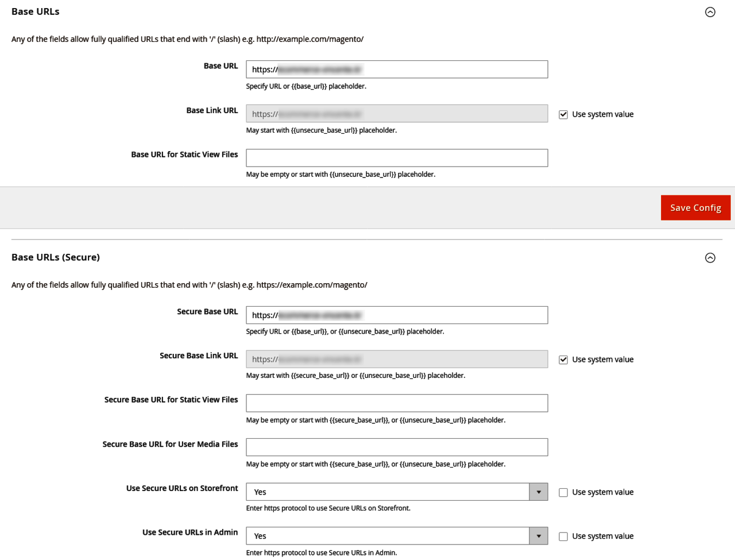Collapse the Base URLs (Secure) section chevron icon
Viewport: 735px width, 560px height.
(x=710, y=258)
